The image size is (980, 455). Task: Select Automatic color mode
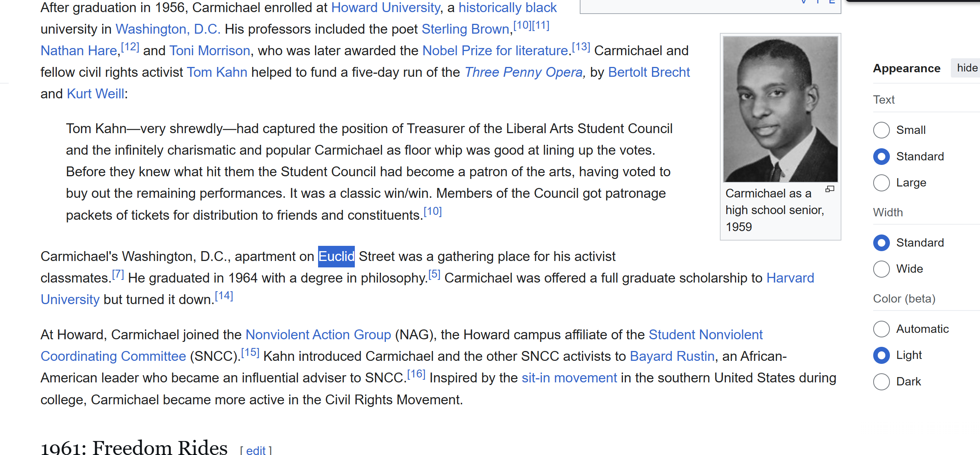click(881, 329)
